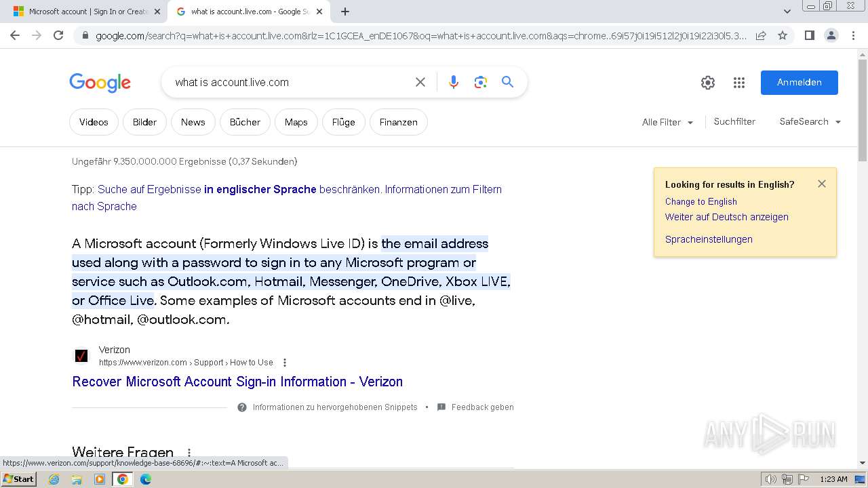Submit search with magnifier icon
Viewport: 868px width, 488px height.
[507, 82]
